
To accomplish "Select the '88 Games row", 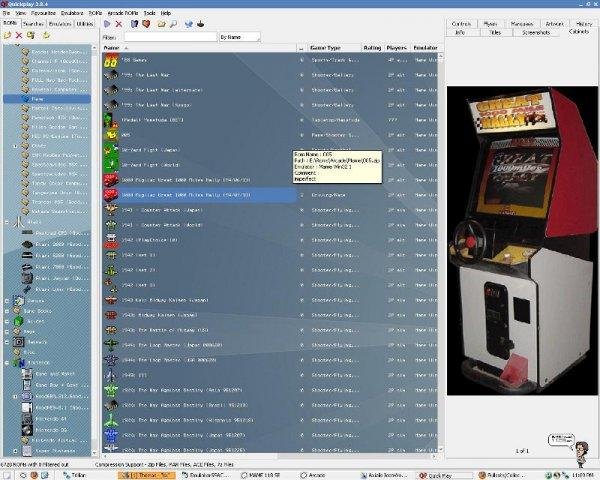I will pos(270,60).
